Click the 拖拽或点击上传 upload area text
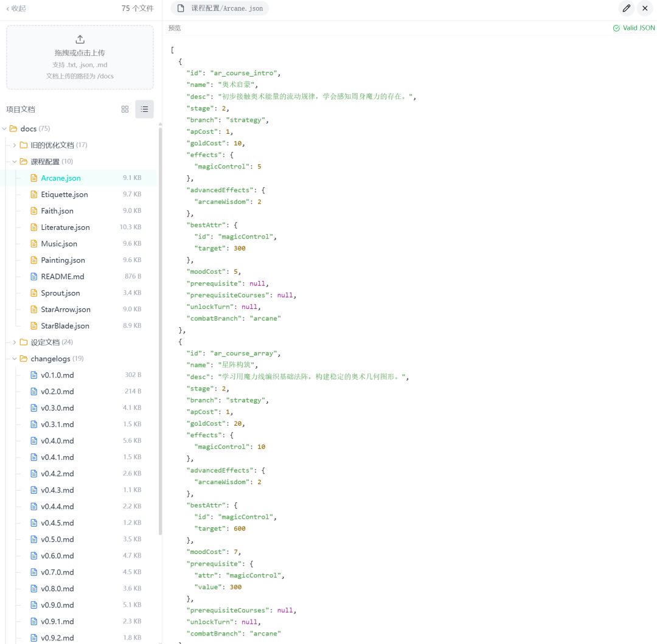The image size is (657, 644). click(80, 53)
